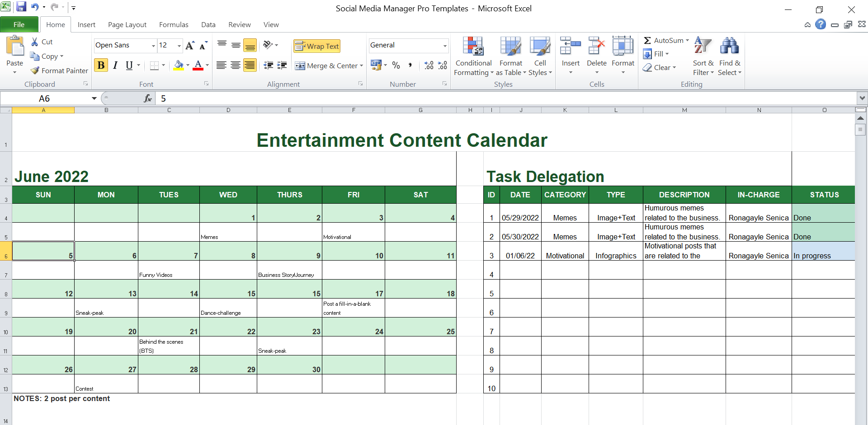Switch to the Review tab

(239, 25)
